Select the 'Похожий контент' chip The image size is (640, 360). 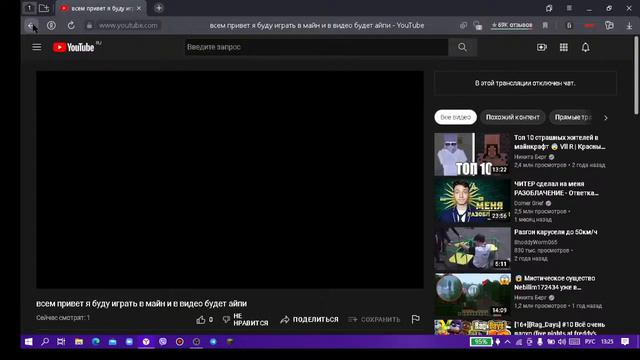[x=513, y=117]
